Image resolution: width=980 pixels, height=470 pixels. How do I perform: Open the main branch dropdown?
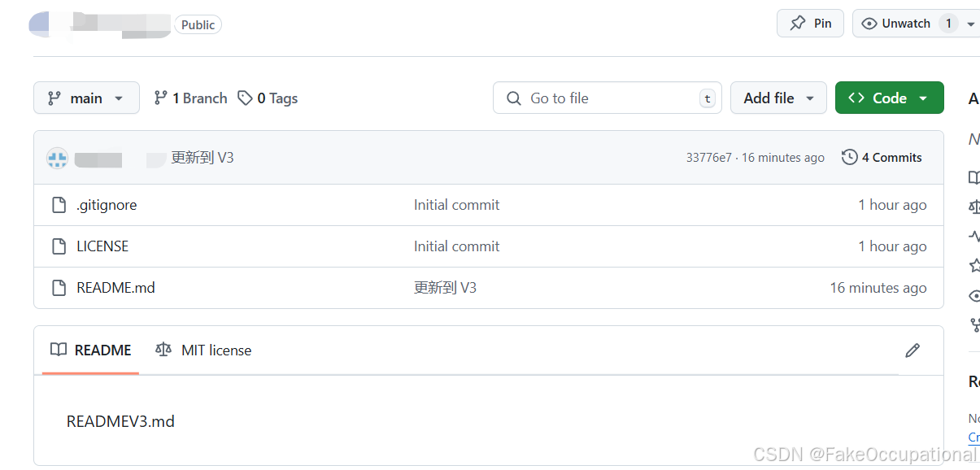click(86, 98)
